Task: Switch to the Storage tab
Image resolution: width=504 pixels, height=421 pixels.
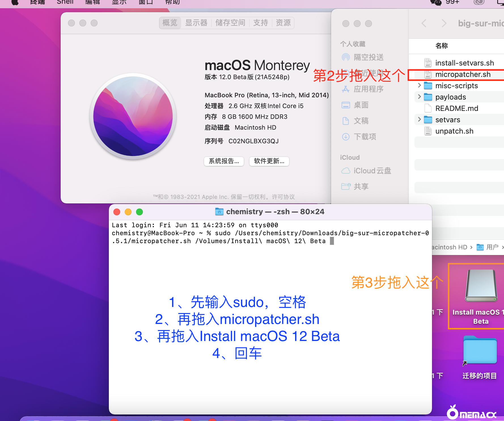Action: click(x=230, y=23)
